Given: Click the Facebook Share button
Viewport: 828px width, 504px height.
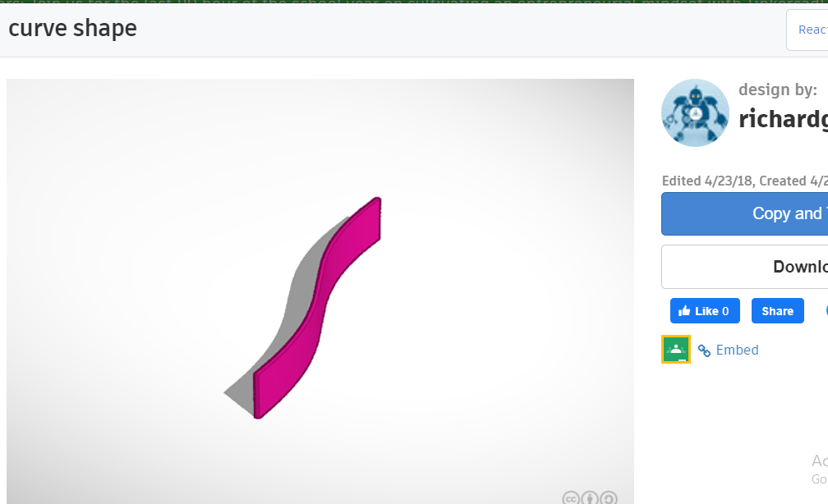Looking at the screenshot, I should [777, 311].
